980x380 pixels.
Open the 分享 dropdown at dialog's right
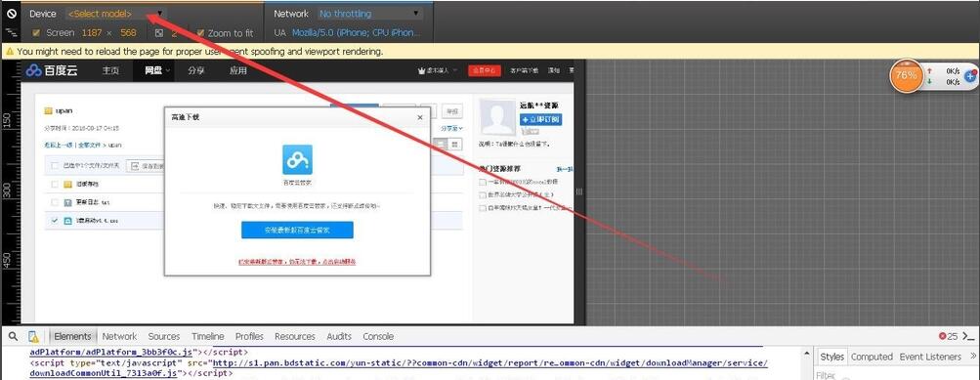pyautogui.click(x=451, y=128)
